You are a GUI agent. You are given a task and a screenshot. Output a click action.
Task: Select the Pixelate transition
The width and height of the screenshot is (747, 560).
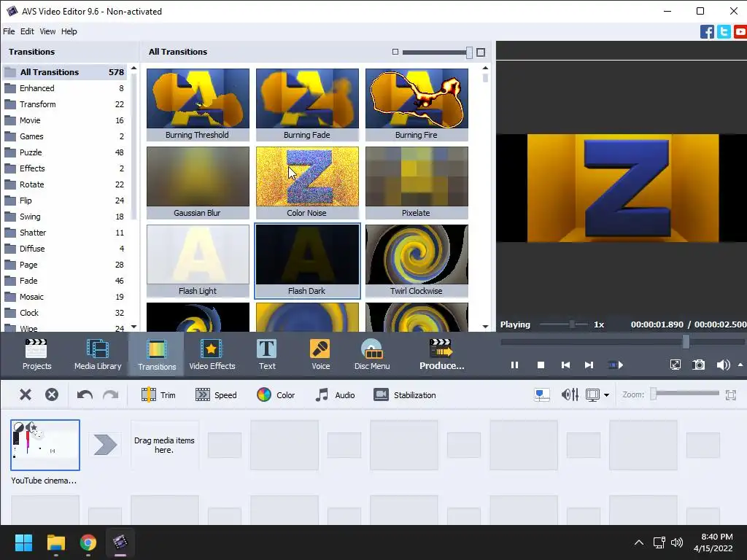point(417,182)
